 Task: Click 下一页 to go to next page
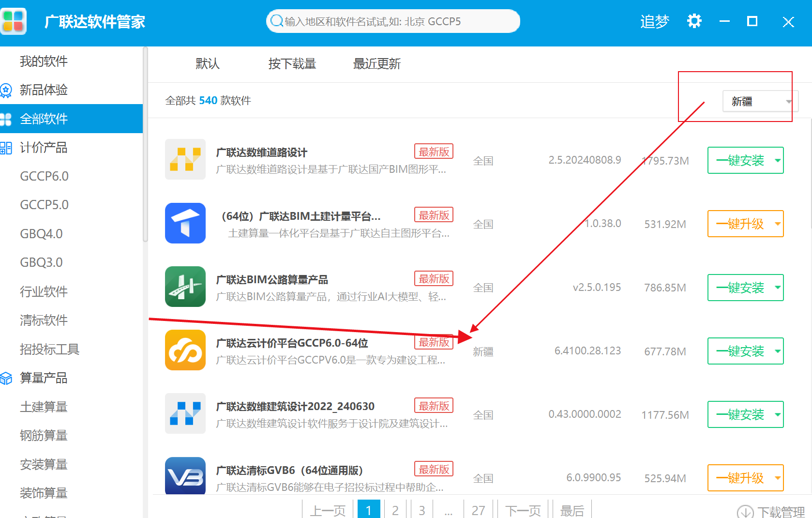523,510
